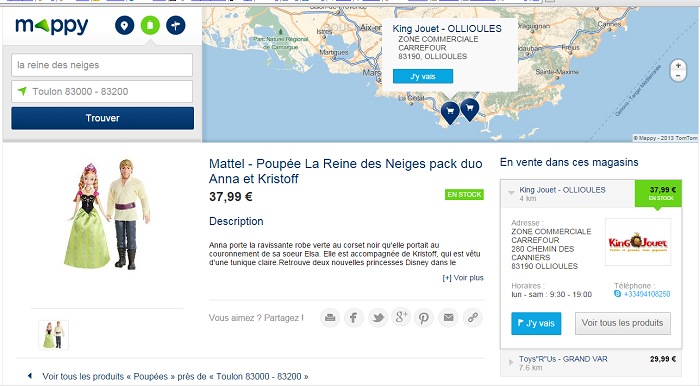
Task: Expand Toys"R"Us - GRAND VAR store
Action: point(511,362)
